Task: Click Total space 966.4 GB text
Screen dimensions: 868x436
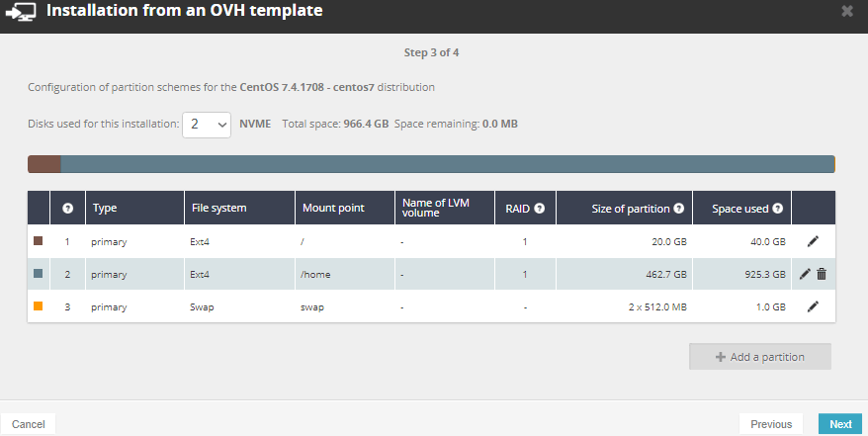Action: pyautogui.click(x=335, y=124)
